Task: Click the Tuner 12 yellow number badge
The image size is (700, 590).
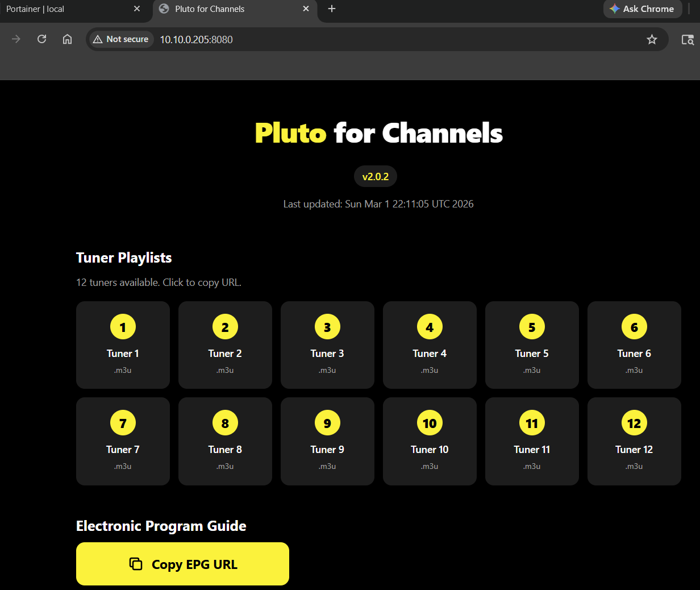Action: tap(634, 423)
